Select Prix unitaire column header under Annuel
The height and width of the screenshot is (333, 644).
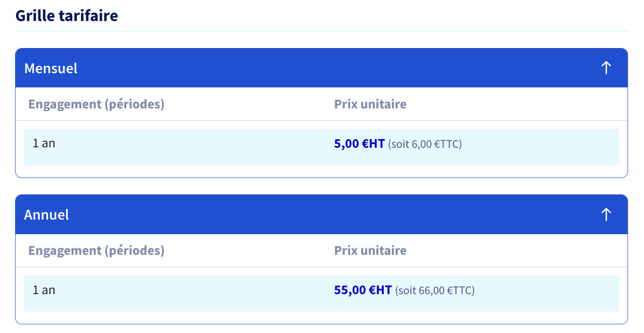pos(370,250)
